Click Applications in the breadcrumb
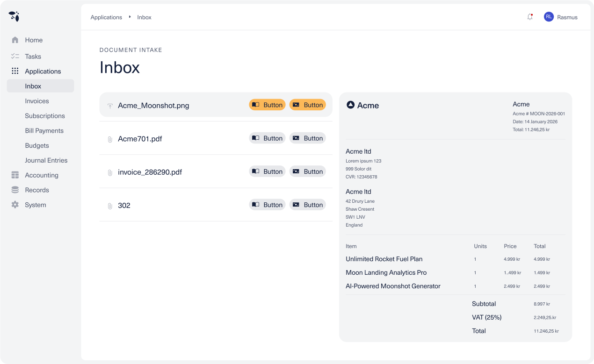This screenshot has height=364, width=594. [x=106, y=17]
